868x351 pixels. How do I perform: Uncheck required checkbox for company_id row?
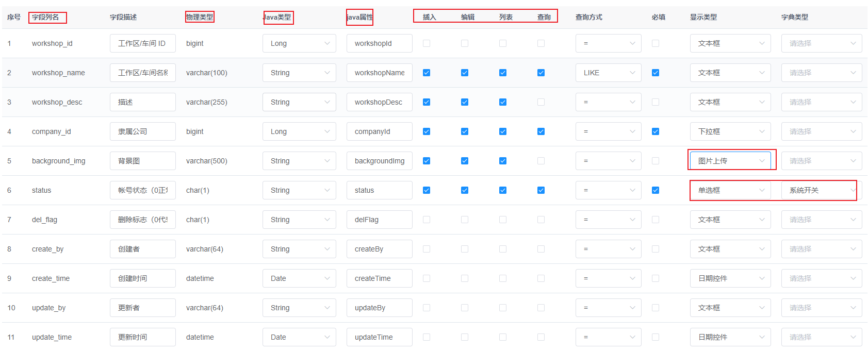pos(656,131)
